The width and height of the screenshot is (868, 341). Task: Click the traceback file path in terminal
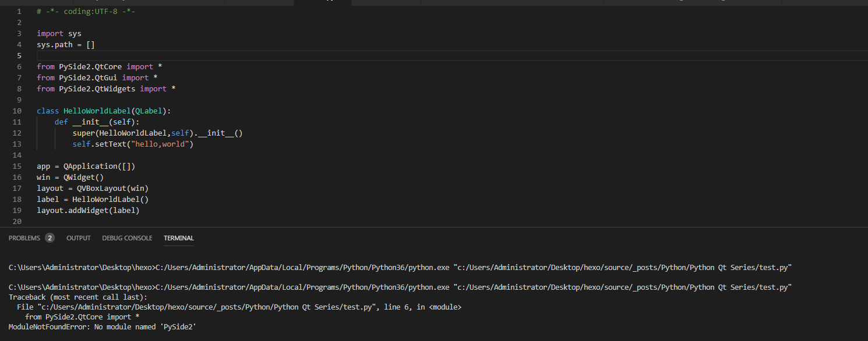(x=204, y=307)
